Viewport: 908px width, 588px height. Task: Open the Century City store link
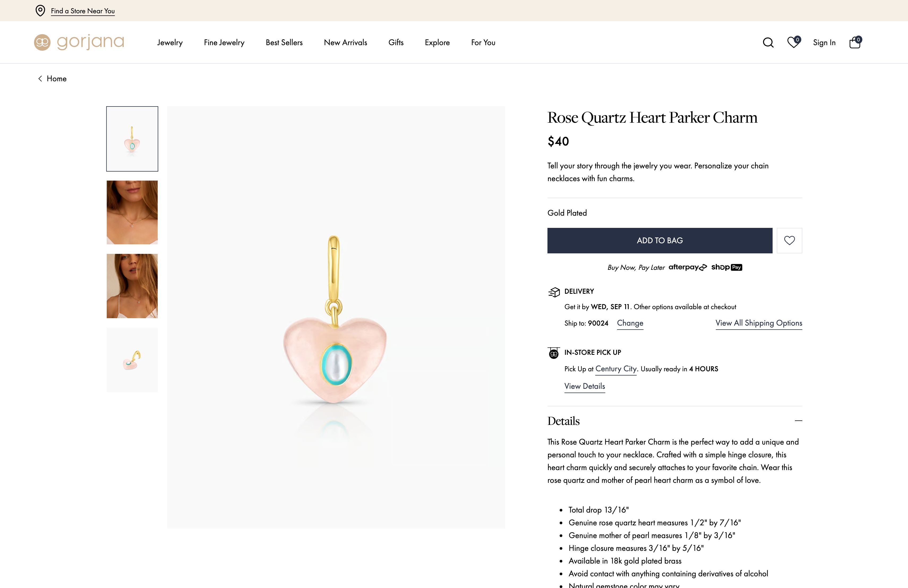[x=616, y=369]
